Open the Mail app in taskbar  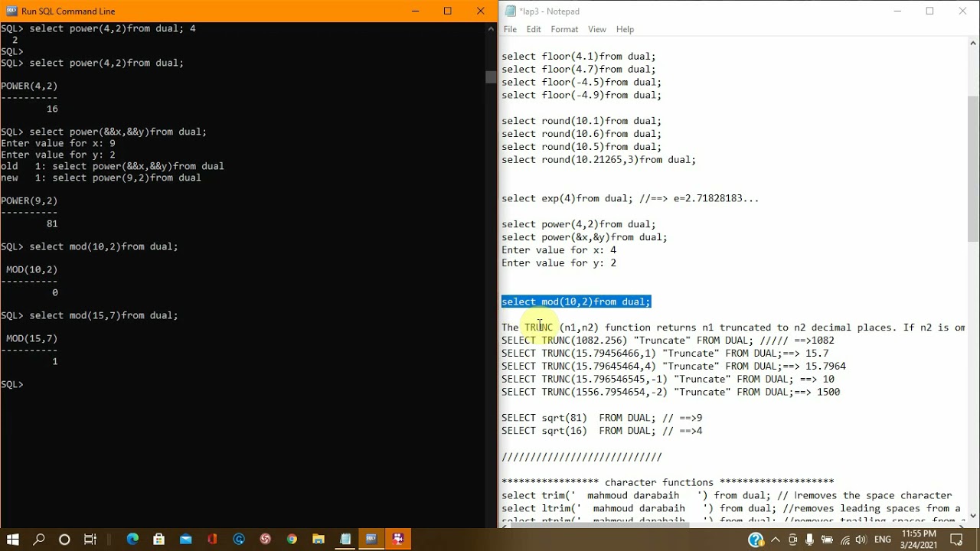pyautogui.click(x=186, y=540)
